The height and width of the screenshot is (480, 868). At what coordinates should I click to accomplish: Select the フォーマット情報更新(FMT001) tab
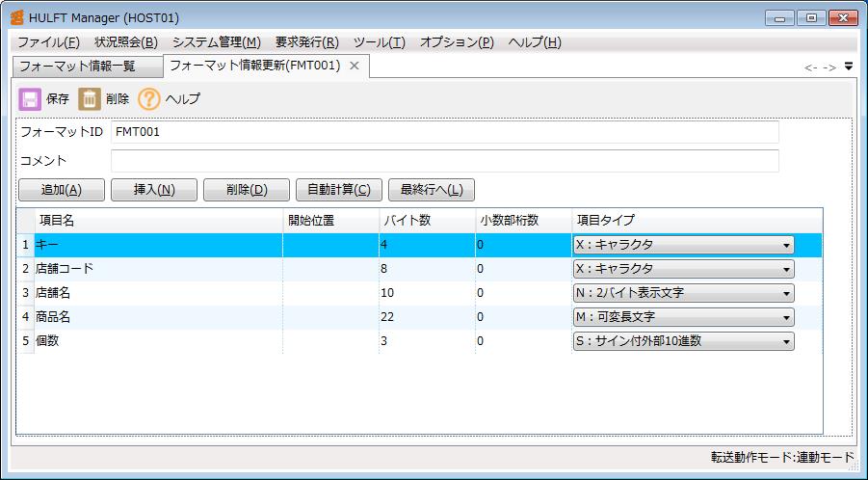pos(254,66)
